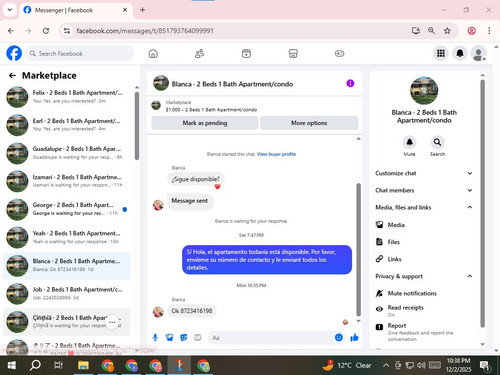Open Earl's apartment conversation

(67, 125)
